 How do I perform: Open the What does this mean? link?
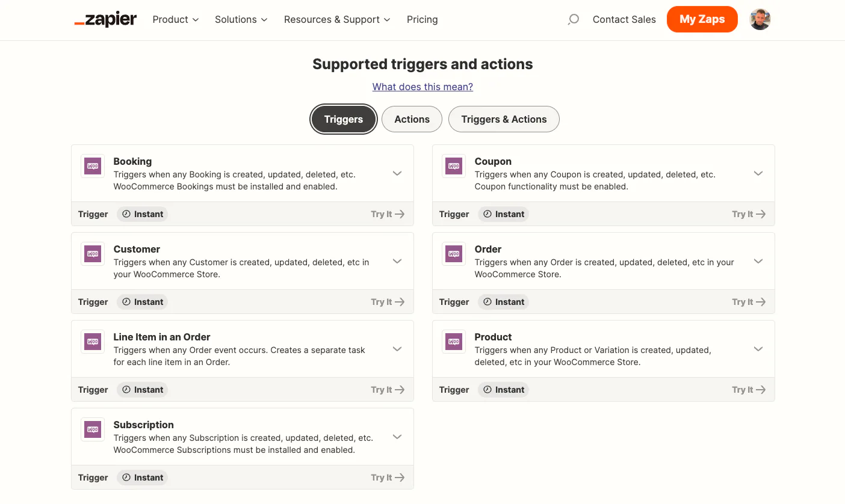422,87
